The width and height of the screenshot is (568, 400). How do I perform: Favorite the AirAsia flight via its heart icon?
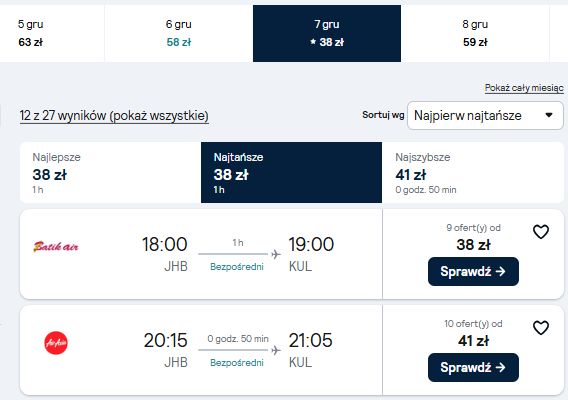[541, 328]
